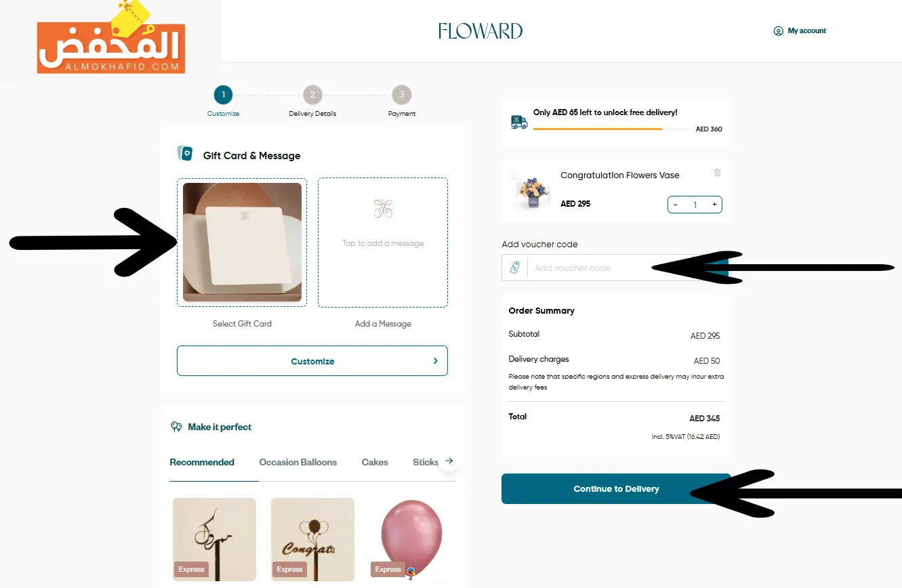
Task: Tap to add a message card
Action: click(x=383, y=243)
